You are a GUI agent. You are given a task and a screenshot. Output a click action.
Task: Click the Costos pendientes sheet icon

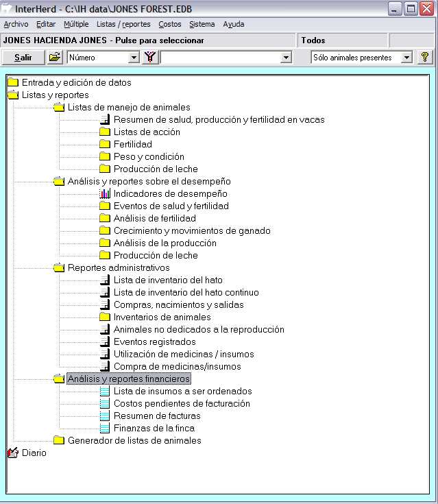click(105, 403)
